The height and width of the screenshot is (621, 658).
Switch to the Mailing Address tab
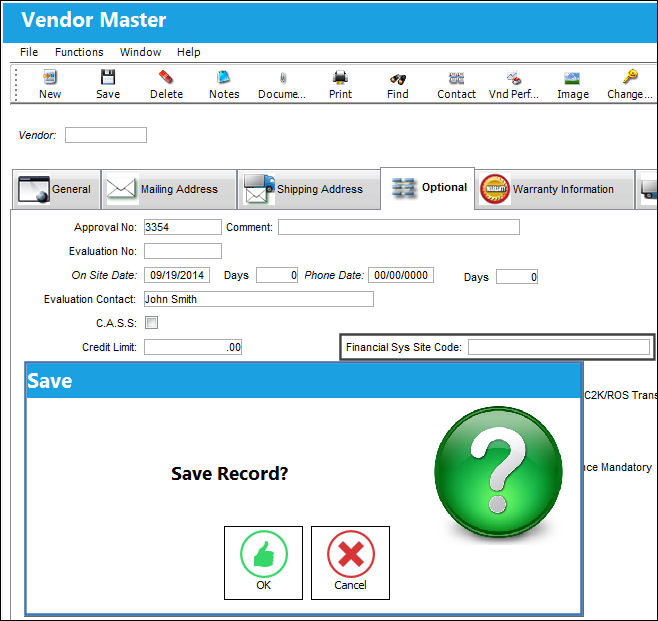coord(169,189)
